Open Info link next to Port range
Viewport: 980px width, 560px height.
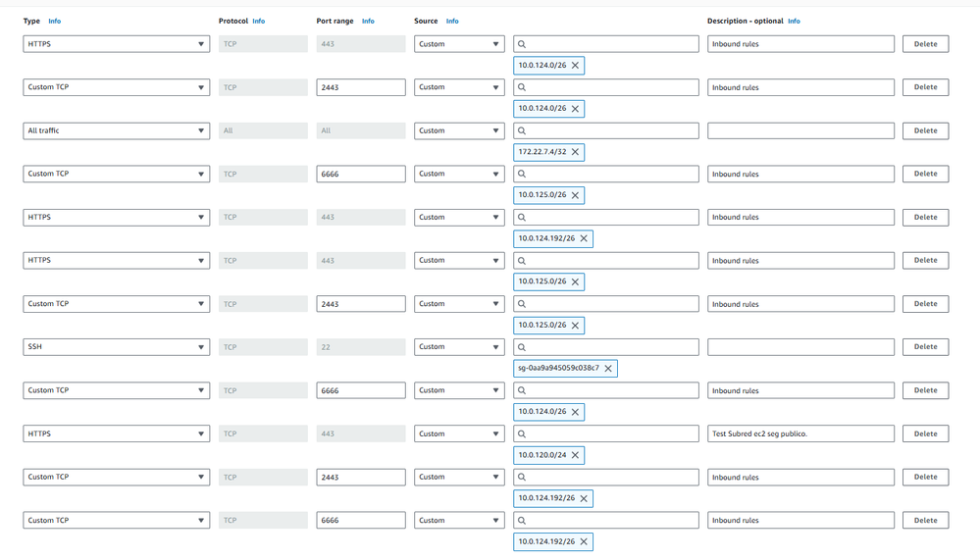368,21
